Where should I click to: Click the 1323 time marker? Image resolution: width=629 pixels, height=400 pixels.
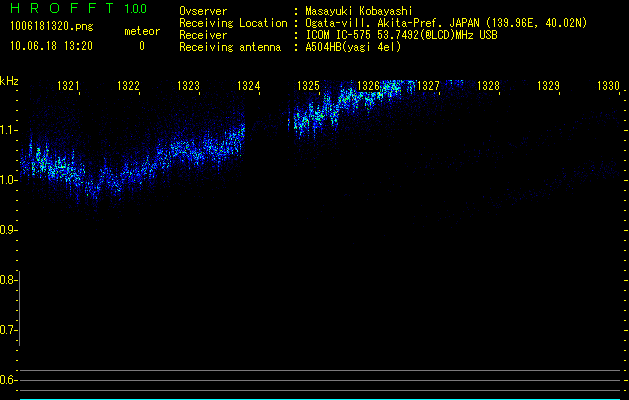[189, 85]
